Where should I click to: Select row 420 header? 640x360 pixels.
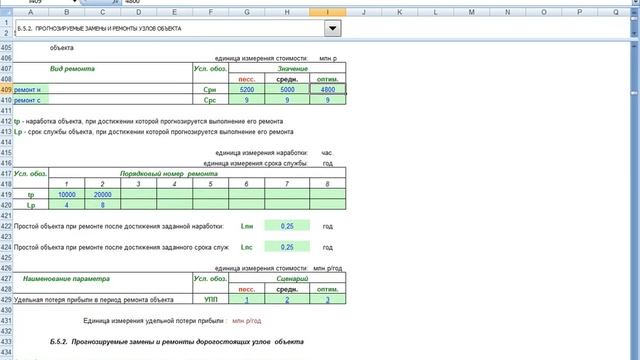[6, 205]
